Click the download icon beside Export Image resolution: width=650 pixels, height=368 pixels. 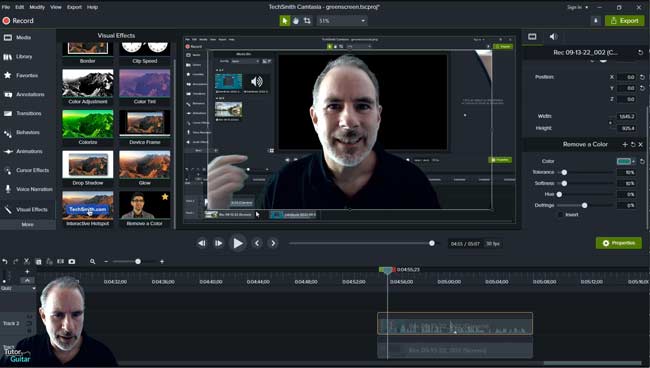596,21
